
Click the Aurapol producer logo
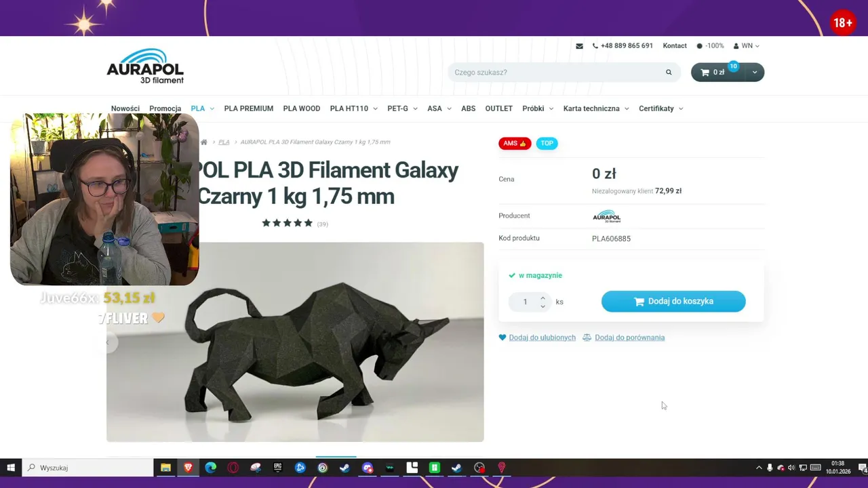click(x=606, y=216)
